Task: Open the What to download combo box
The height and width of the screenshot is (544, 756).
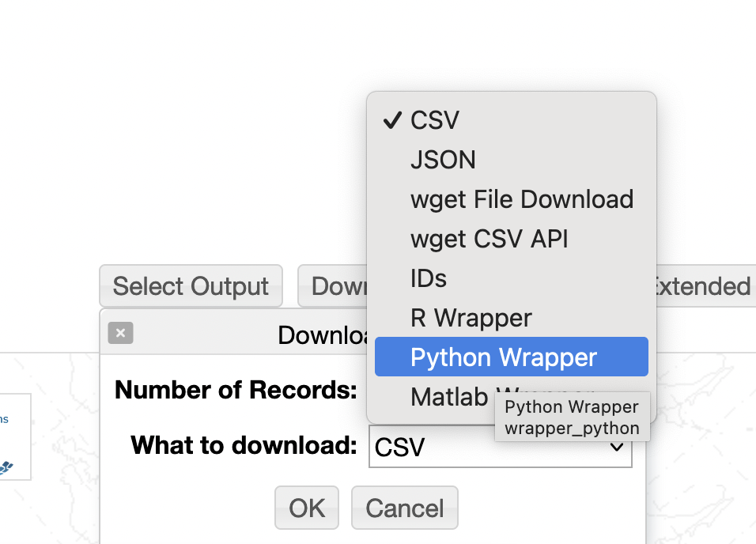Action: [500, 448]
